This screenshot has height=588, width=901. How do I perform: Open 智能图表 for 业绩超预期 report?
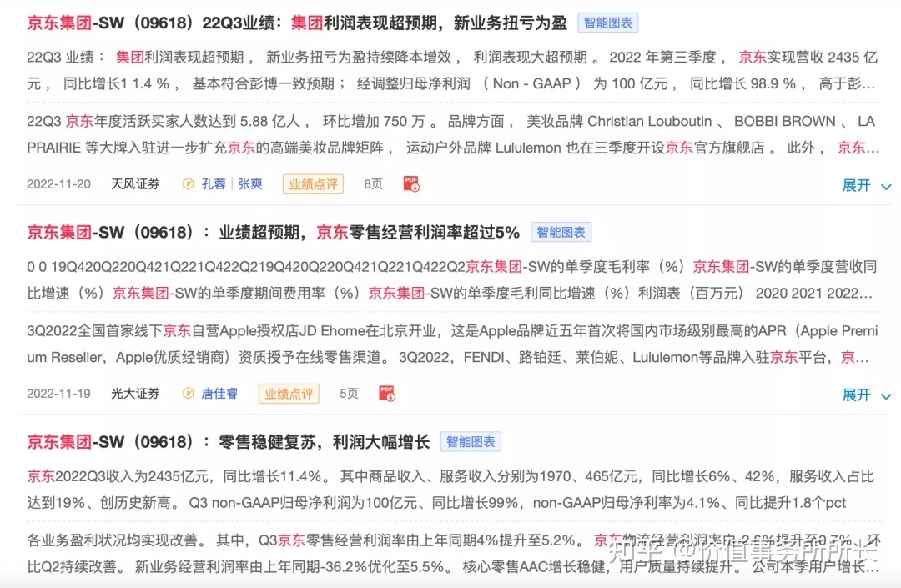pyautogui.click(x=561, y=232)
